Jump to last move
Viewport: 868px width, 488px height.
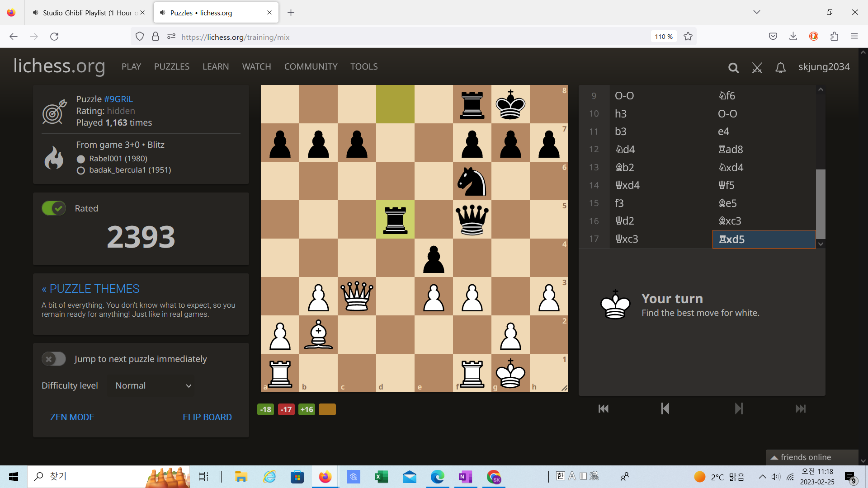[x=800, y=409]
